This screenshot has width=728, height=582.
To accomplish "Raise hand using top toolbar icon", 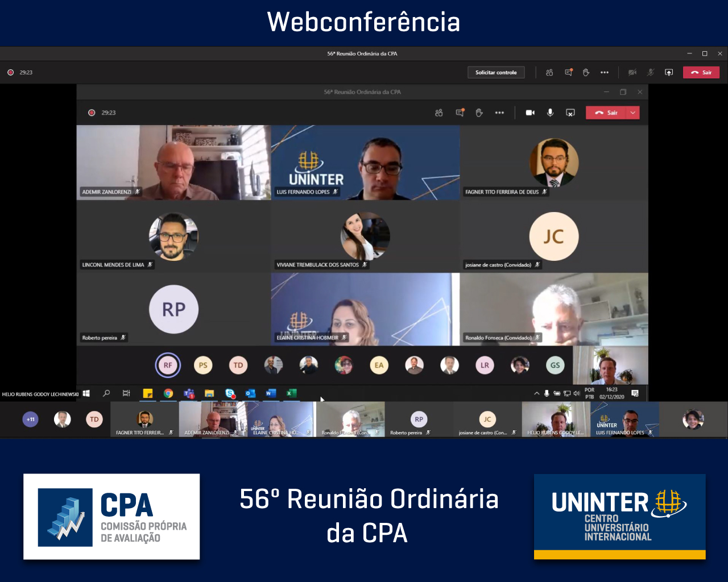I will (586, 72).
